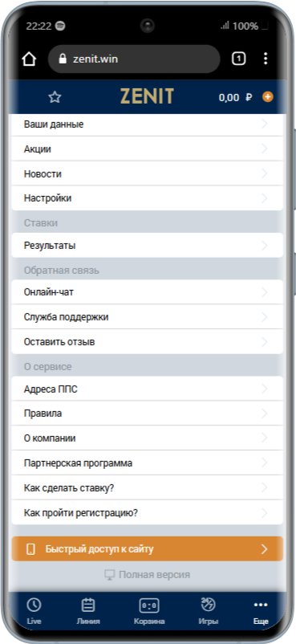Tap the arrow on Быстрый доступ banner
296x644 pixels.
[x=265, y=549]
